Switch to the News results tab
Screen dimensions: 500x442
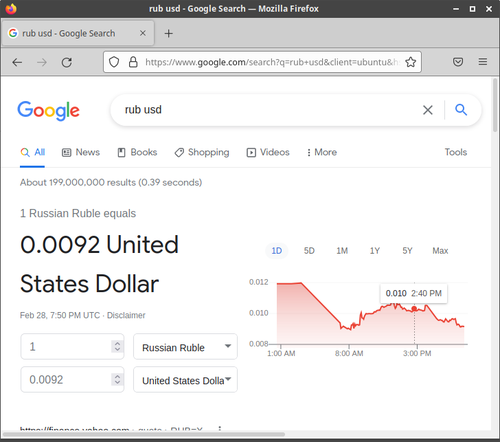81,152
